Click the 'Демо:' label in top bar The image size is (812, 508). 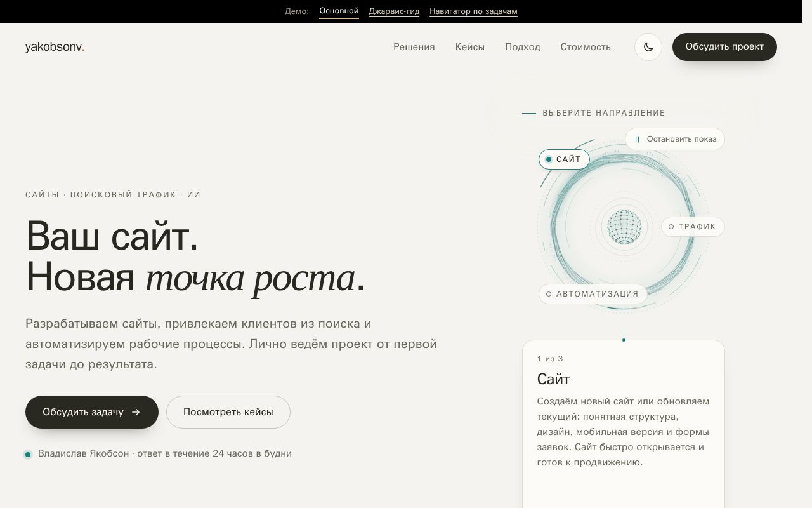[x=297, y=11]
